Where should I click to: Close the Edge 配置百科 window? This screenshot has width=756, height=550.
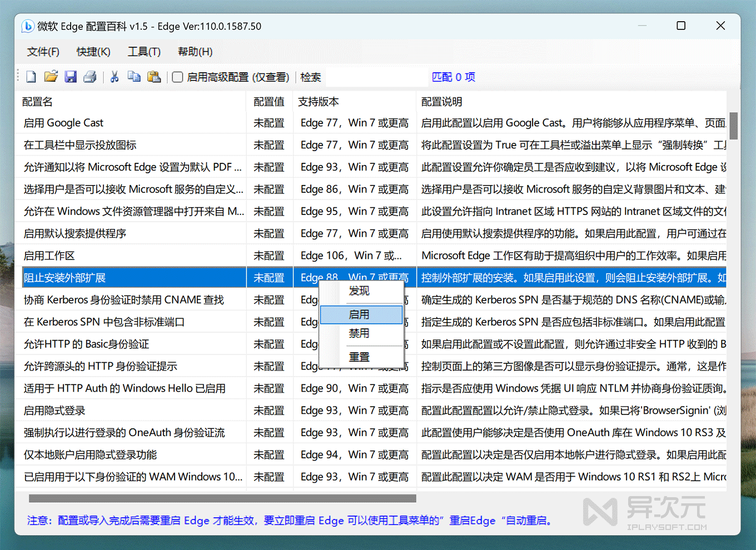point(720,26)
